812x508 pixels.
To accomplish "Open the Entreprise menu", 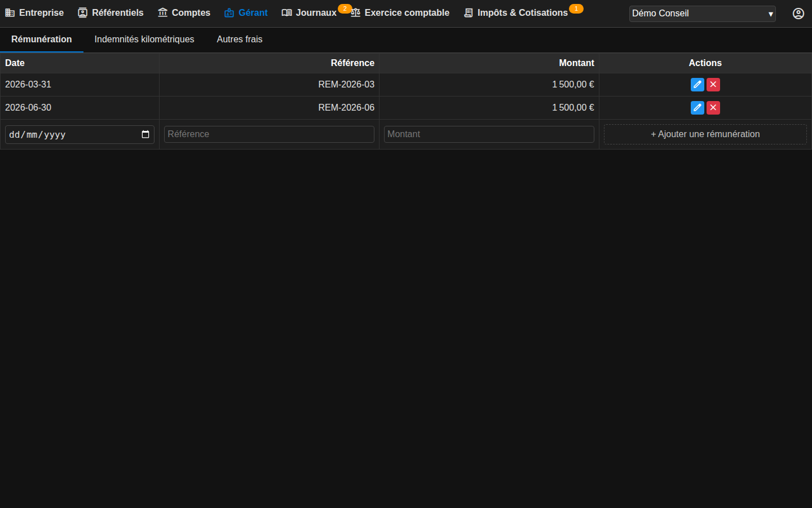I will tap(34, 12).
